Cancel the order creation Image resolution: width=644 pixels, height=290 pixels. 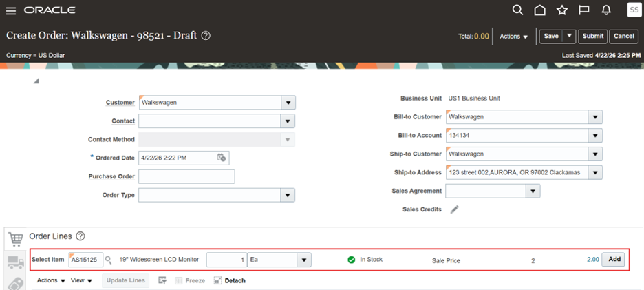point(624,36)
